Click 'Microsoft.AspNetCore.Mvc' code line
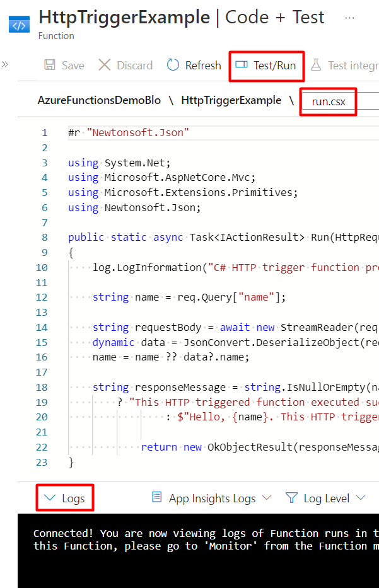 coord(161,177)
